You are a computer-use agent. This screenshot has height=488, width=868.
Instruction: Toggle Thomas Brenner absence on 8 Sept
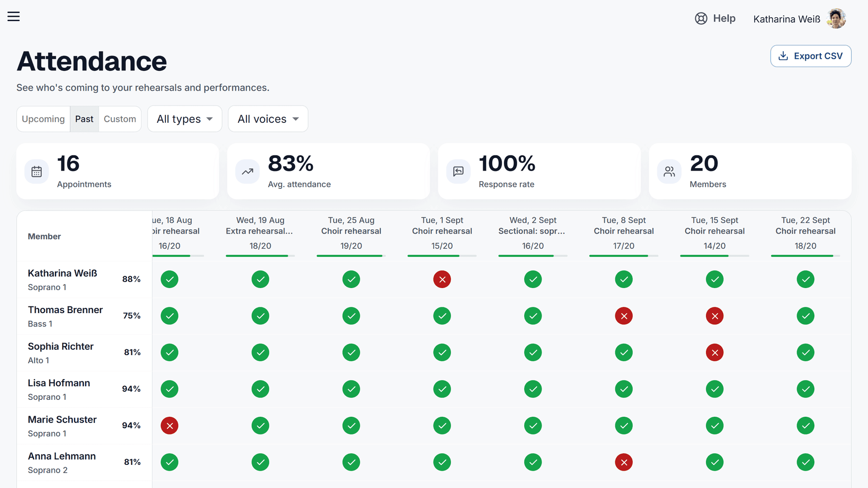624,316
